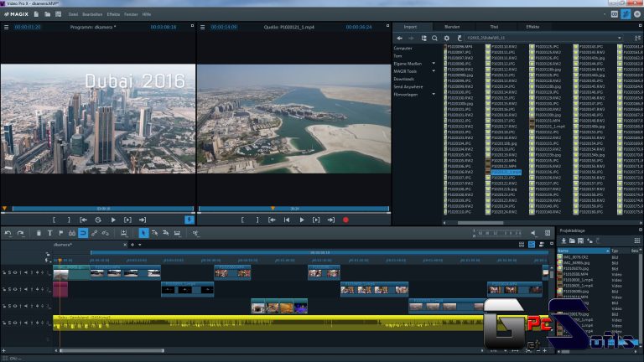Screen dimensions: 644x362
Task: Open the Title (T) tool
Action: click(49, 233)
